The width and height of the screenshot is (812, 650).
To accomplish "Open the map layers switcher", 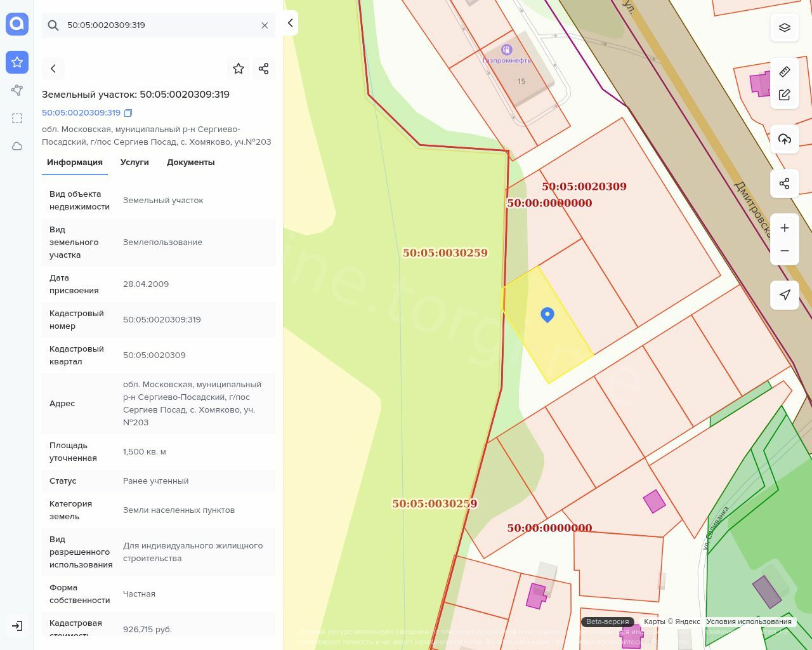I will pyautogui.click(x=785, y=27).
